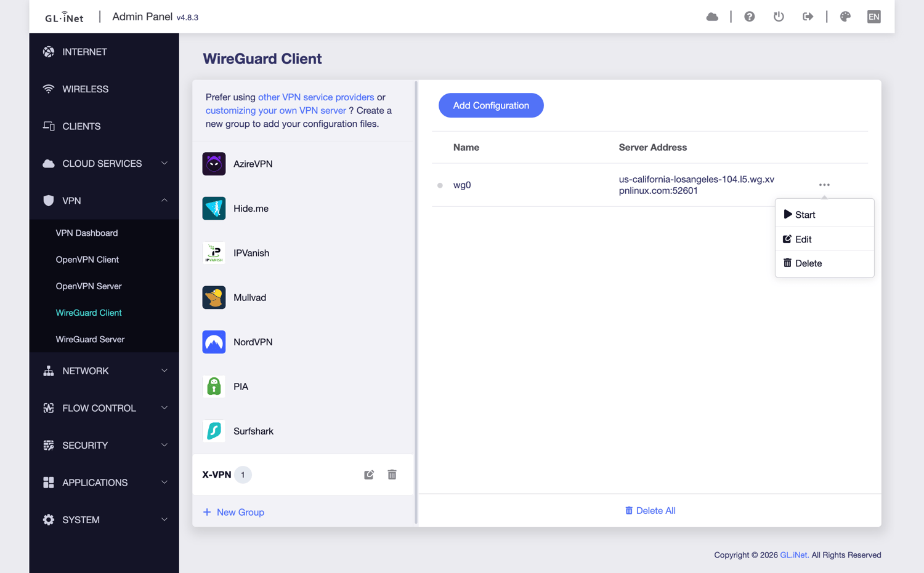Go to OpenVPN Server page
Screen dimensions: 924x573
(89, 286)
